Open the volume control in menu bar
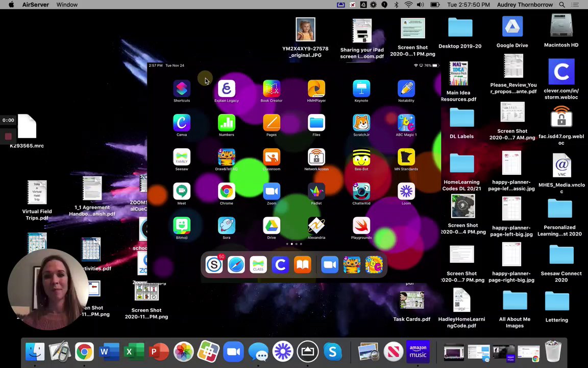 (421, 5)
